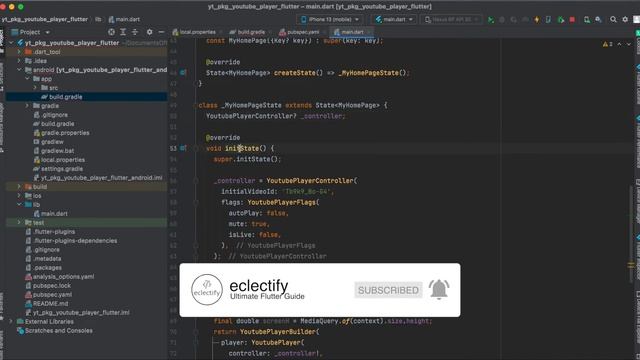Switch to build.gradle editor tab
This screenshot has height=360, width=640.
[251, 32]
